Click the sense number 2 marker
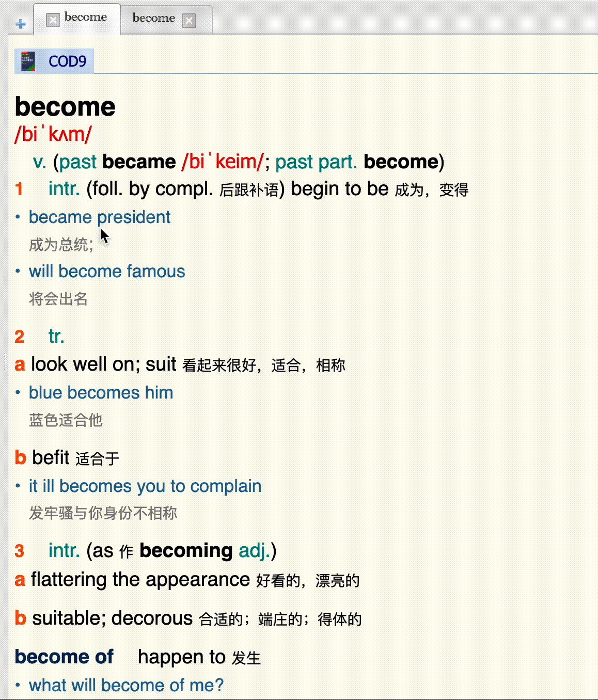The width and height of the screenshot is (598, 700). tap(20, 337)
